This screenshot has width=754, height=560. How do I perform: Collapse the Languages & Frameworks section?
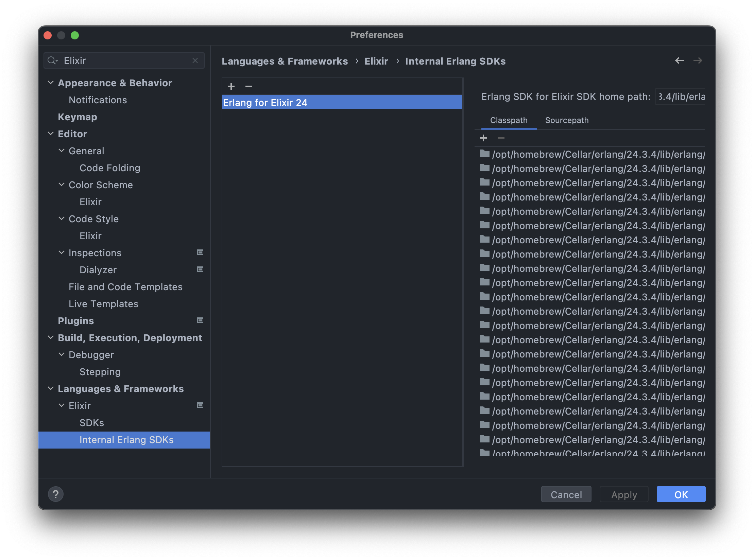(x=50, y=388)
